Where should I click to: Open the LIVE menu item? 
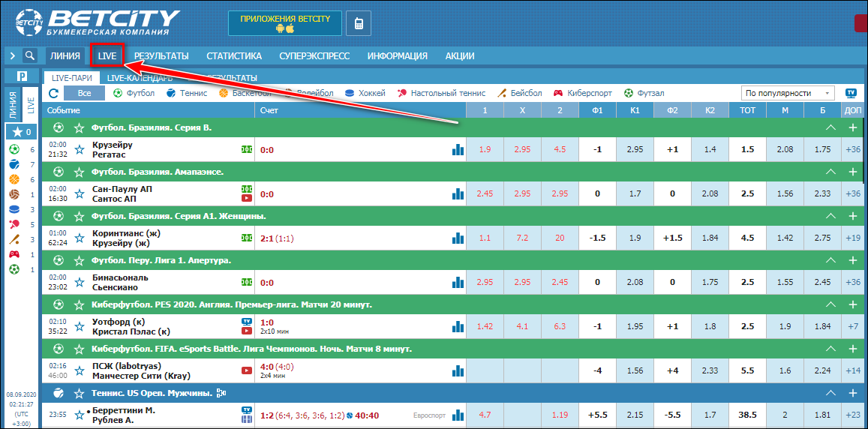click(107, 56)
